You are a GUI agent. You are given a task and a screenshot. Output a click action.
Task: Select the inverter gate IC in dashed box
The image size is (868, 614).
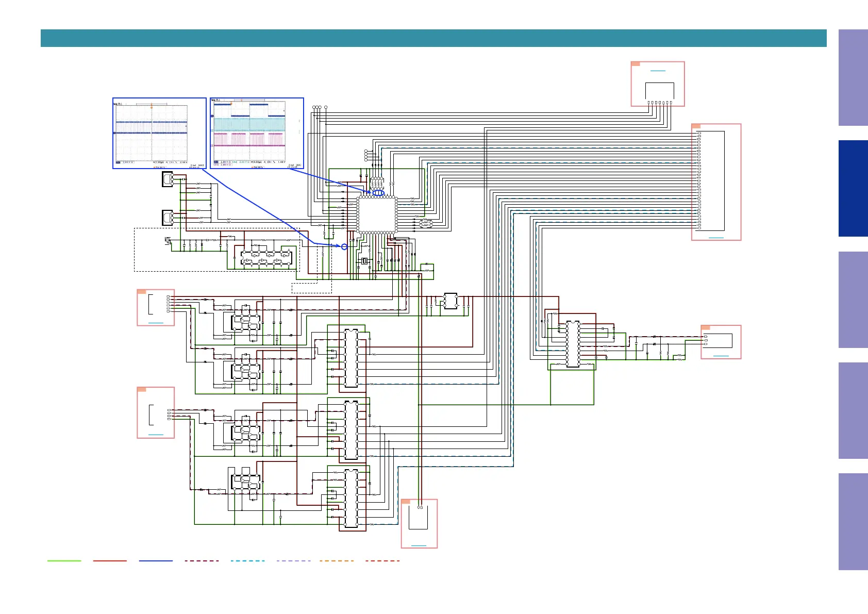(266, 259)
